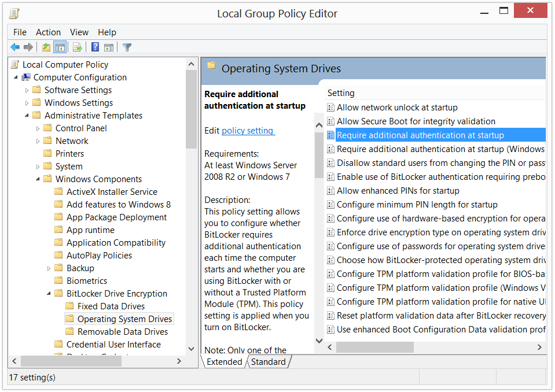Expand the Network folder
The image size is (555, 392).
38,141
